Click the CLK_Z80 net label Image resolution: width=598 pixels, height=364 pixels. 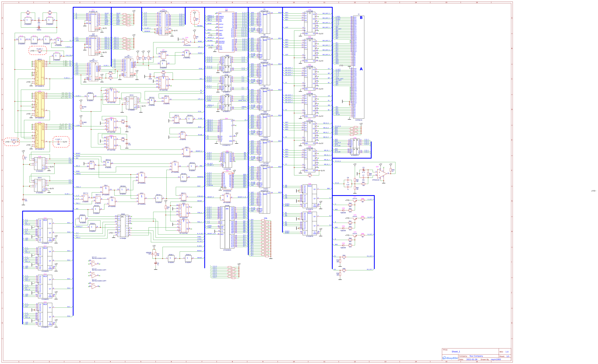210,45
